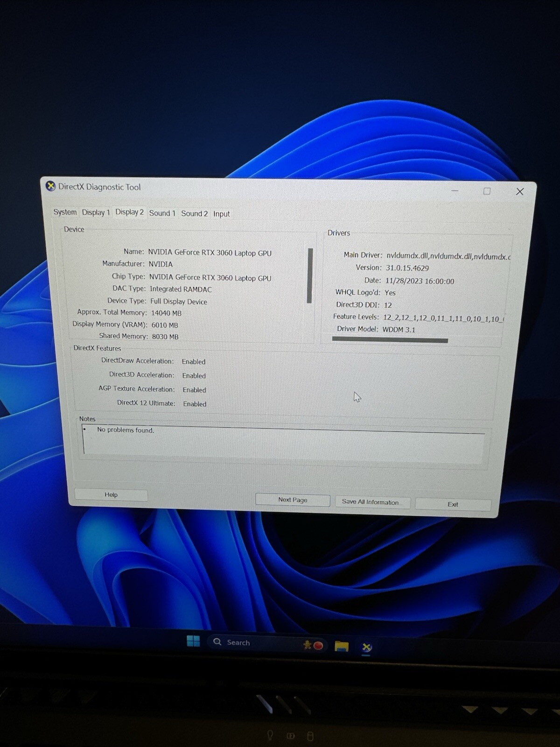Open the Windows Start menu
Image resolution: width=560 pixels, height=747 pixels.
click(x=193, y=641)
